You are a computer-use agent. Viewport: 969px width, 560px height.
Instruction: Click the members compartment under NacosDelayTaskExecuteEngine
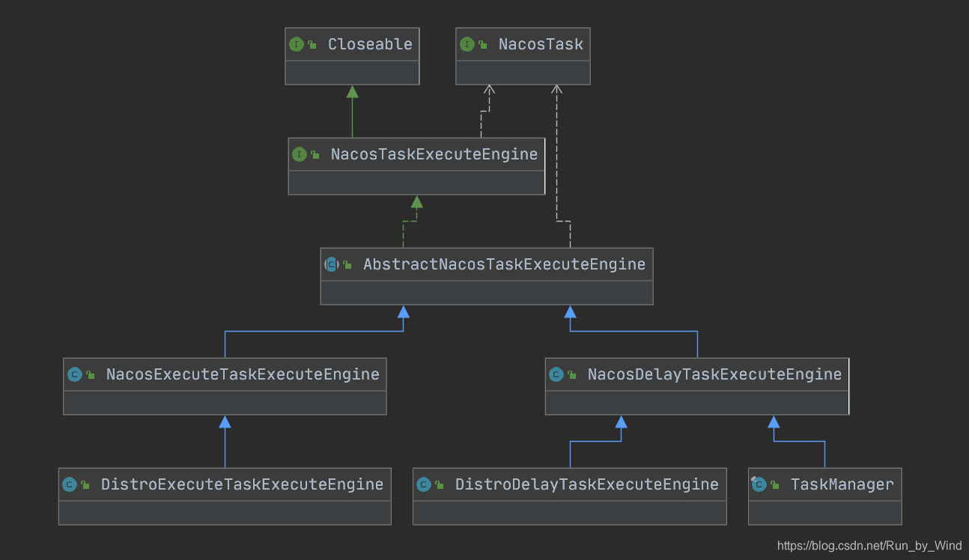click(697, 403)
